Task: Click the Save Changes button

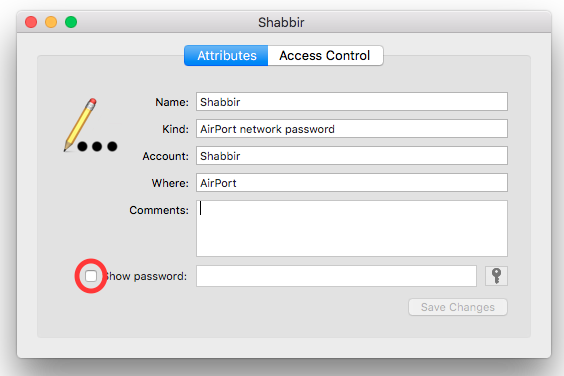Action: [458, 307]
